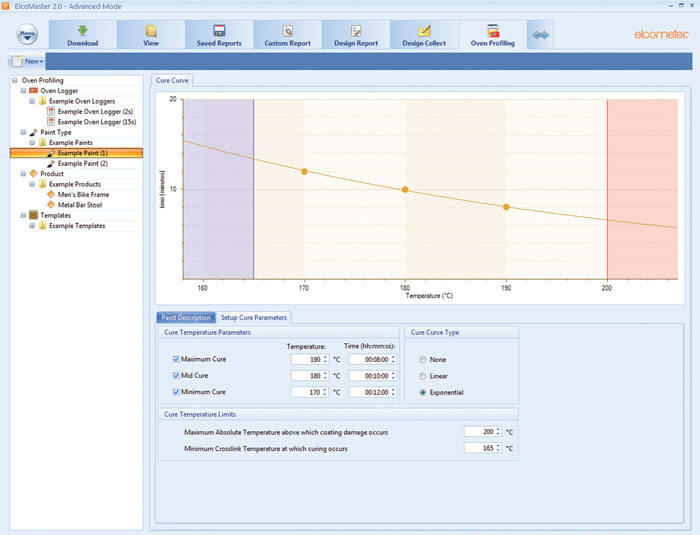The image size is (700, 535).
Task: Uncheck the Maximum Cure checkbox
Action: 177,359
